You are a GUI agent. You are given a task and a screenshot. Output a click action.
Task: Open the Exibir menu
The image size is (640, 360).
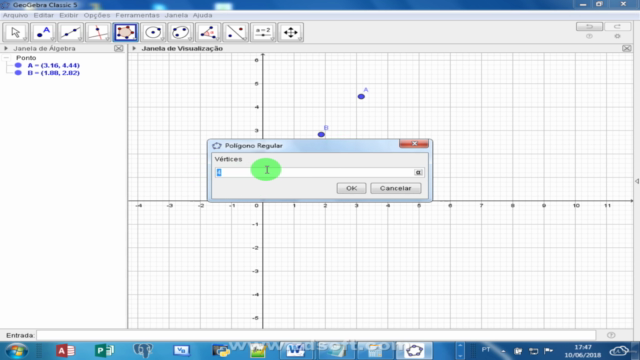[x=69, y=15]
